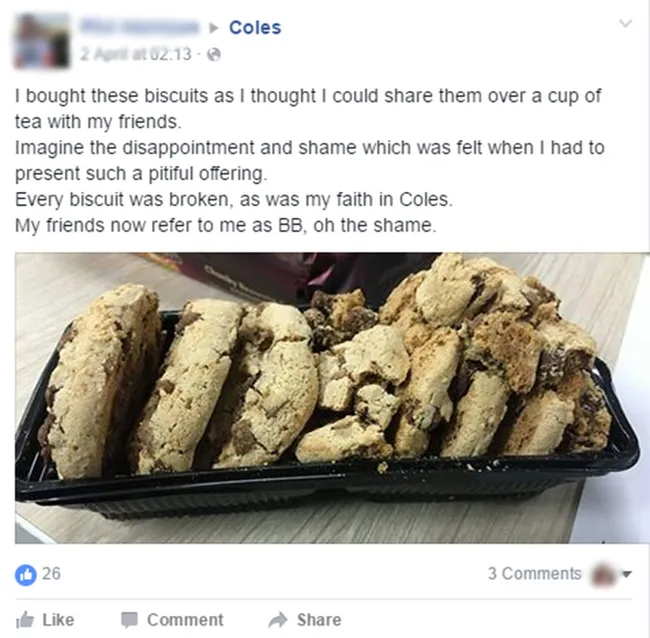The height and width of the screenshot is (638, 650).
Task: Click the post text about broken biscuits
Action: (310, 160)
